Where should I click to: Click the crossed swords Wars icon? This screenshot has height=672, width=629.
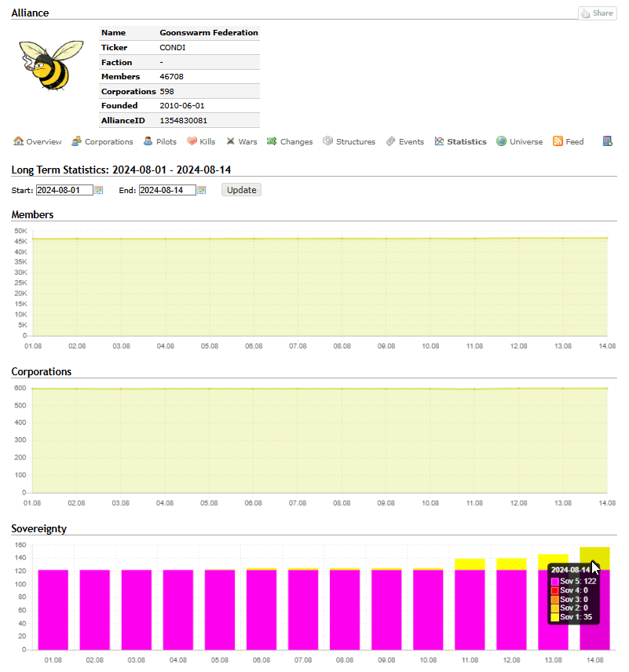[x=231, y=141]
